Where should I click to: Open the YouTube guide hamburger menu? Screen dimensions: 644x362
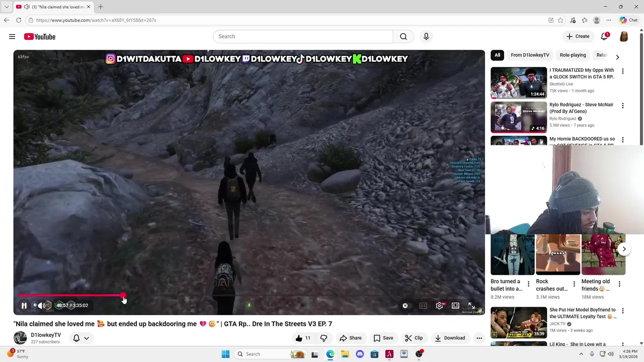tap(12, 37)
